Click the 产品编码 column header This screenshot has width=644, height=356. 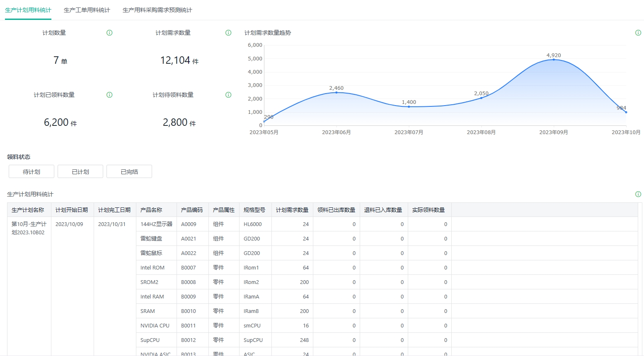coord(192,210)
